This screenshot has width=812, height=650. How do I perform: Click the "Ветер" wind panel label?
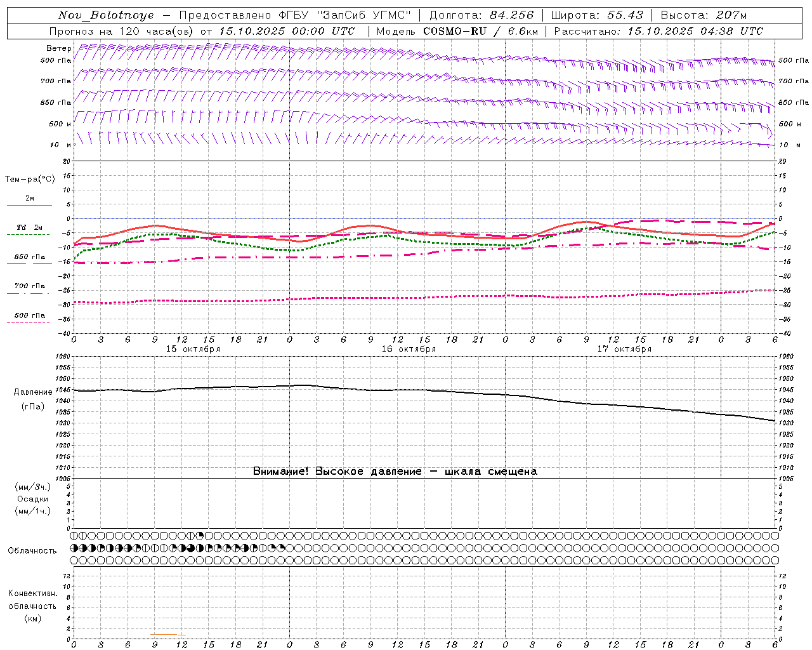(x=59, y=48)
